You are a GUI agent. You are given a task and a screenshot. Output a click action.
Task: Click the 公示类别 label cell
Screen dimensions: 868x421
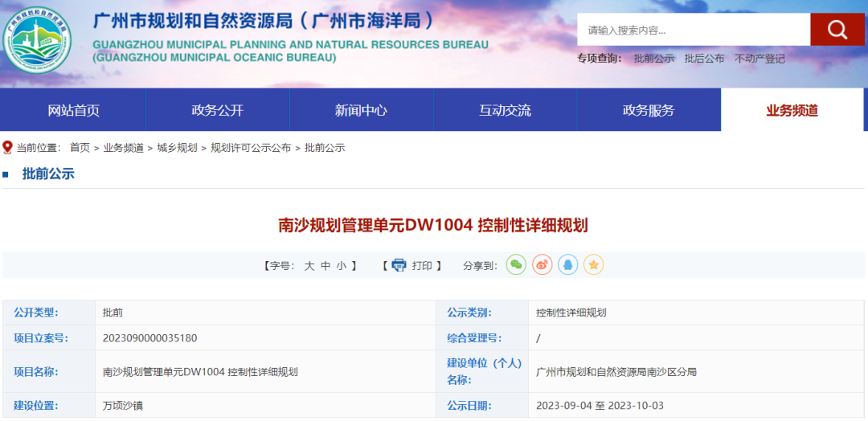pyautogui.click(x=482, y=313)
